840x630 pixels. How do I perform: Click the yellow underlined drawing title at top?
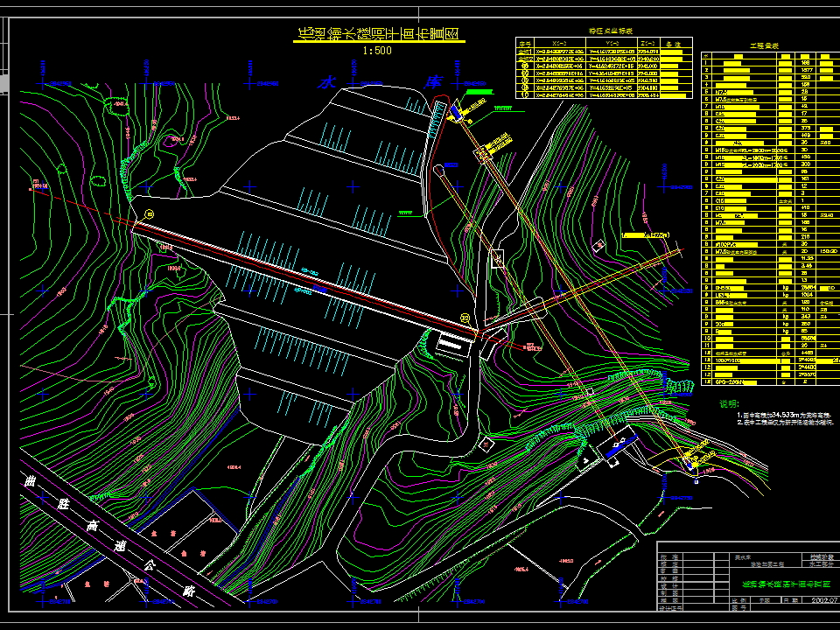379,34
